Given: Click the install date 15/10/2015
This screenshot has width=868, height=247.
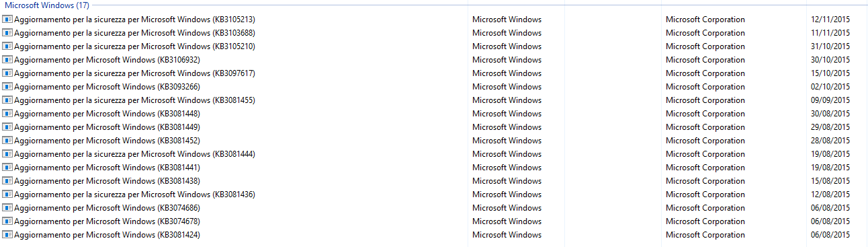Looking at the screenshot, I should tap(830, 73).
